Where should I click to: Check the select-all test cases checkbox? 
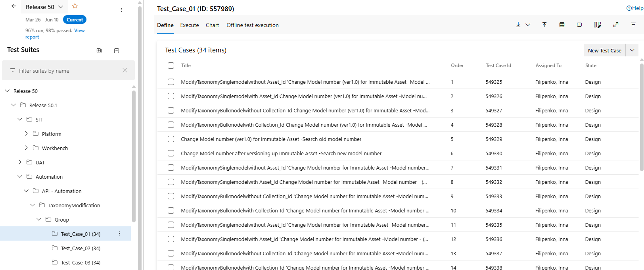point(171,66)
